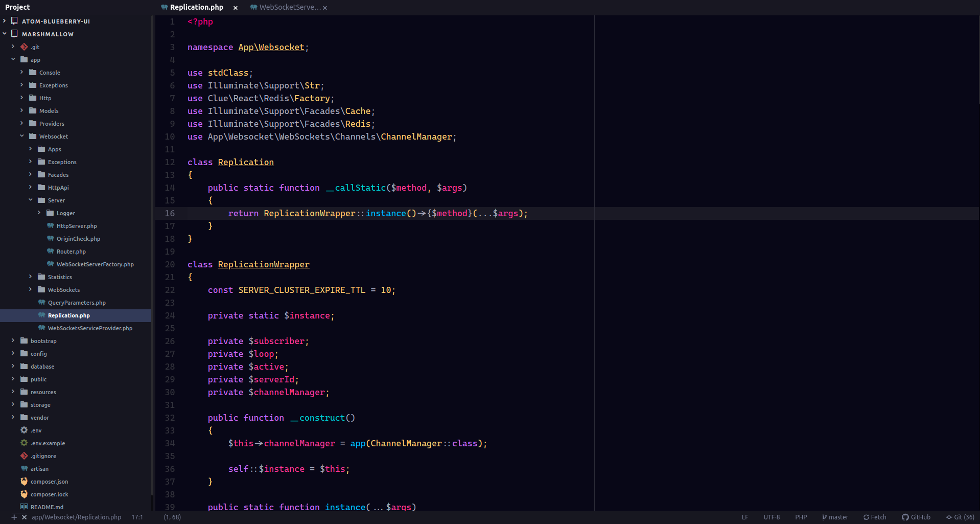Click the repo icon for ATOM-BLUEBERRY-UI
980x524 pixels.
[14, 21]
